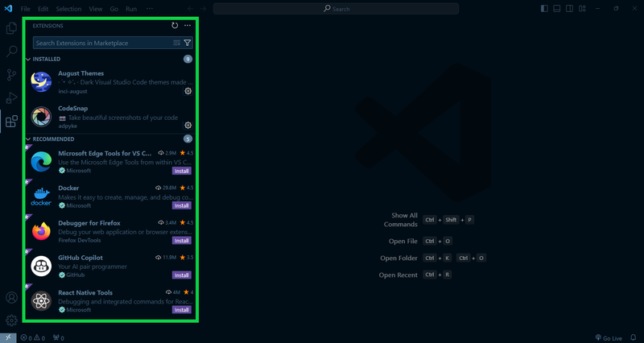Click the top command center Search box

coord(336,9)
